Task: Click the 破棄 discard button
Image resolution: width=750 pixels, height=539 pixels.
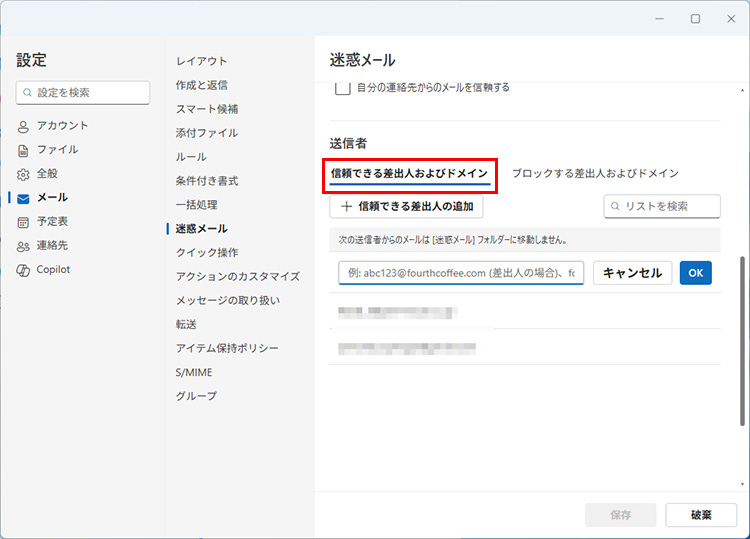Action: [x=701, y=515]
